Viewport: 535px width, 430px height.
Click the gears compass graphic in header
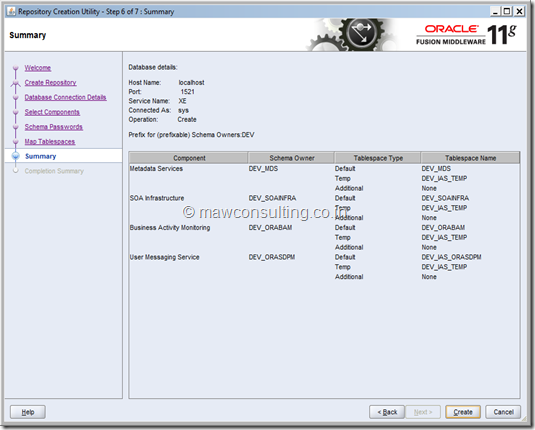pyautogui.click(x=352, y=34)
